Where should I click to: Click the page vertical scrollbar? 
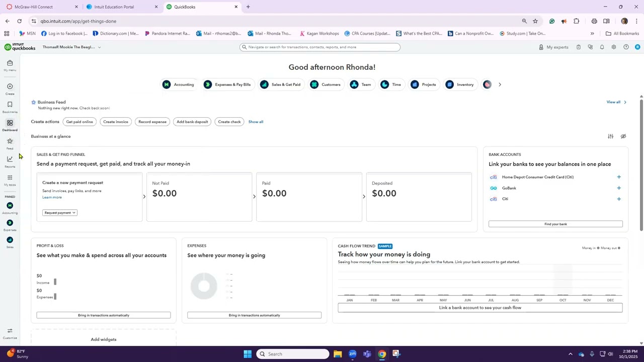click(x=641, y=166)
